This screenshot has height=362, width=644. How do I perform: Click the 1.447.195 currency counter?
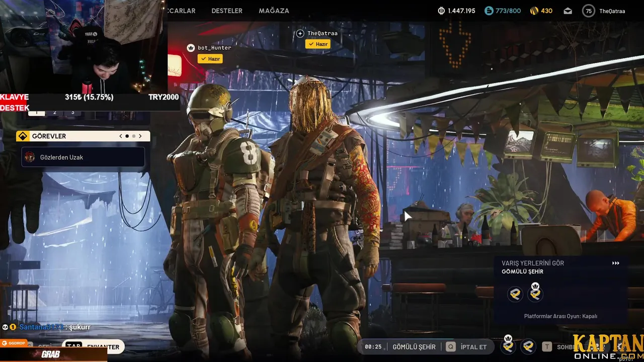point(456,11)
